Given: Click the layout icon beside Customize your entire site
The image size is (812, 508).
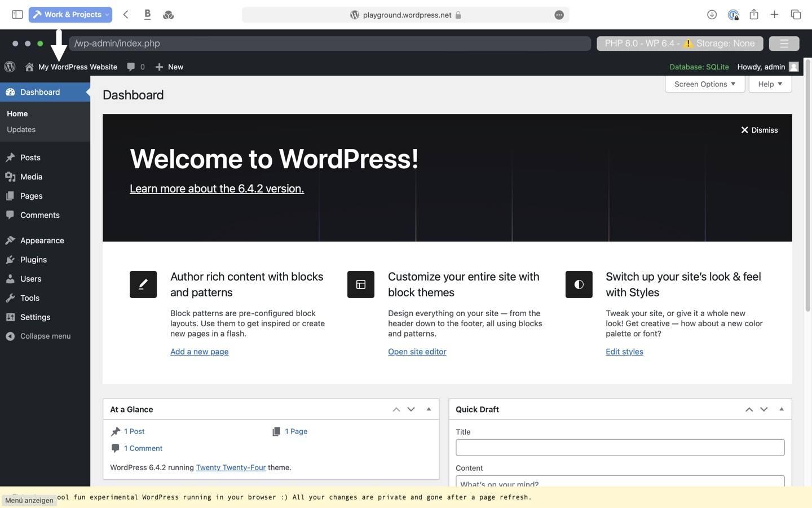Looking at the screenshot, I should click(361, 284).
